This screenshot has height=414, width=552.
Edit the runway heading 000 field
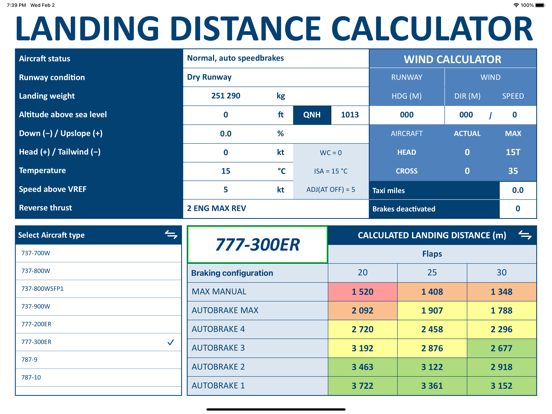tap(407, 115)
